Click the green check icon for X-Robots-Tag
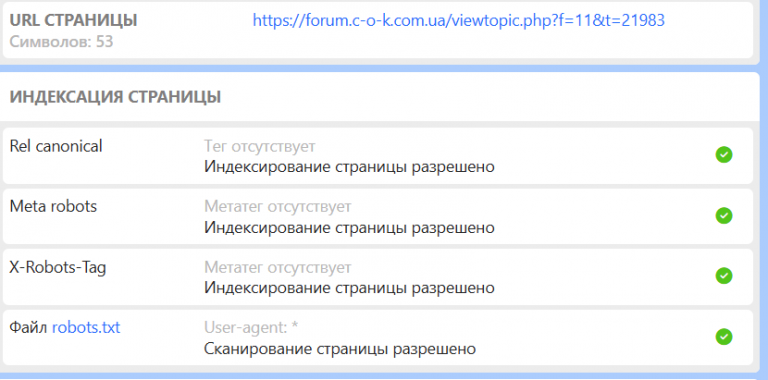Screen dimensions: 768x380 pyautogui.click(x=723, y=276)
